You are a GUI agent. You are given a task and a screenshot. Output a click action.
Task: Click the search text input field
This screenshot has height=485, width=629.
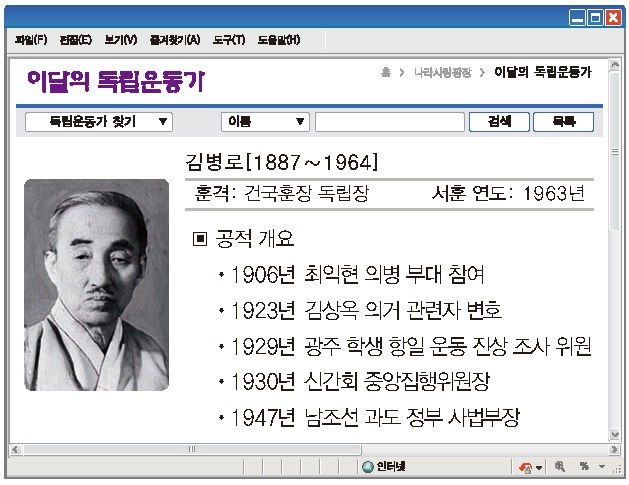390,122
